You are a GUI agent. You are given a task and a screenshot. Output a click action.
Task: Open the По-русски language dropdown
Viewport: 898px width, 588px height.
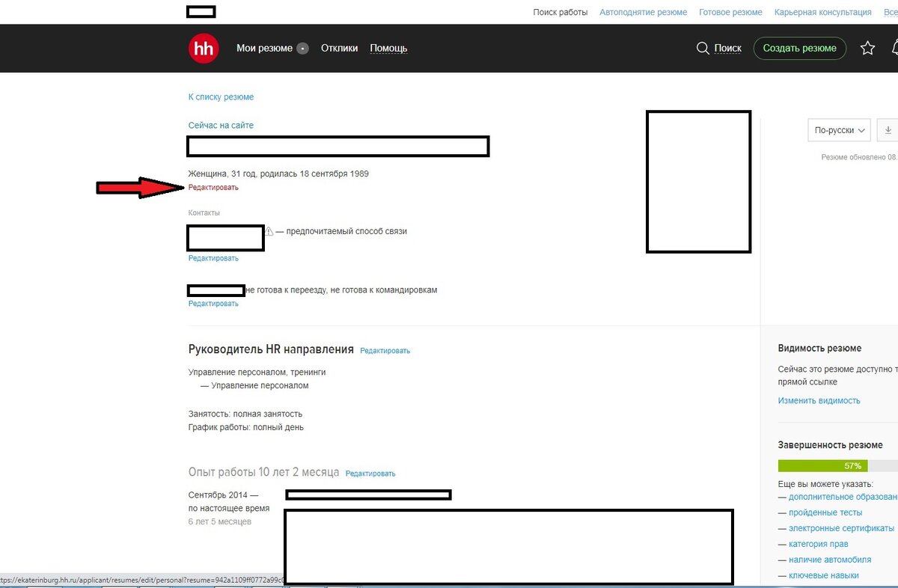coord(840,129)
